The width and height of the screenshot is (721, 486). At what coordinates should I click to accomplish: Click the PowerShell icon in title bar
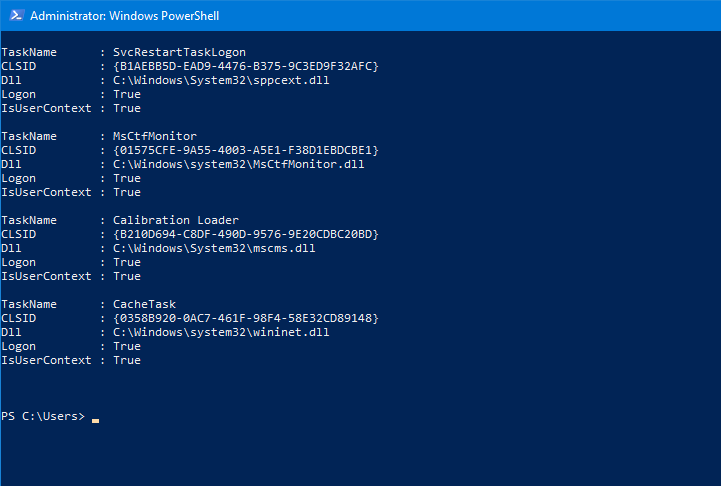click(x=16, y=16)
